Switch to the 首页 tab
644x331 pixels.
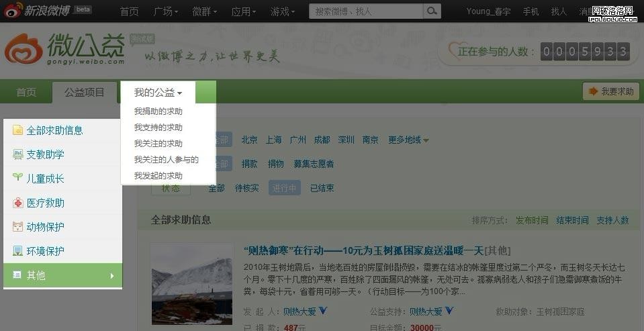point(26,92)
